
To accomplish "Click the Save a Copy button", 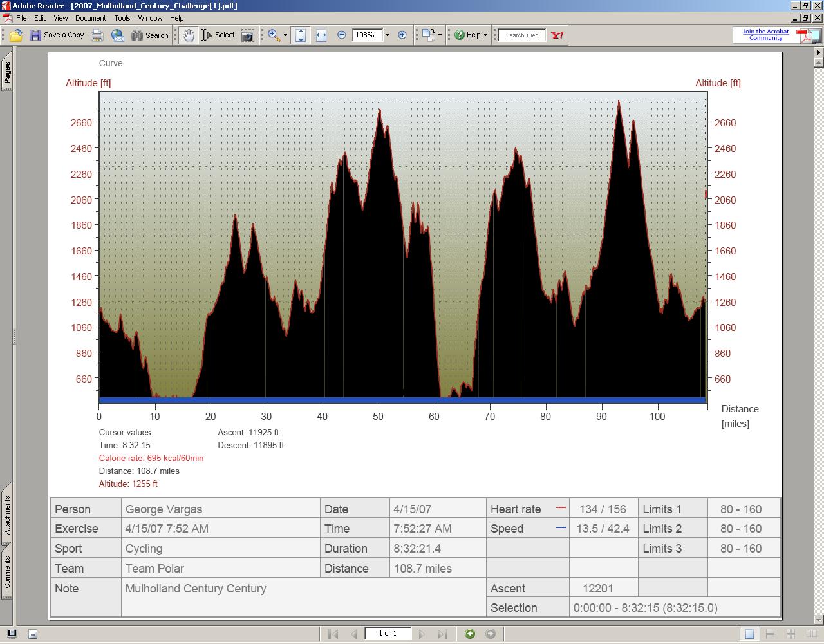I will pos(57,35).
